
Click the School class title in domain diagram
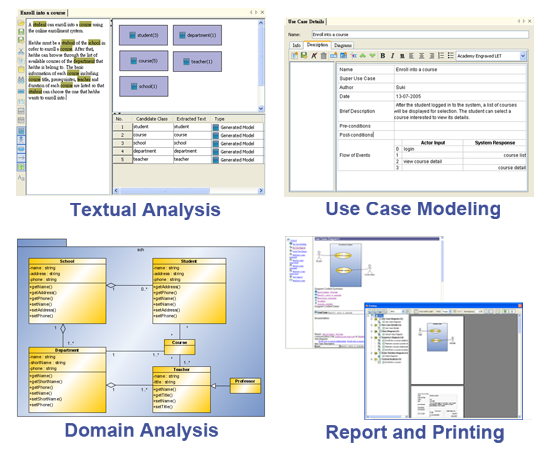pos(67,261)
